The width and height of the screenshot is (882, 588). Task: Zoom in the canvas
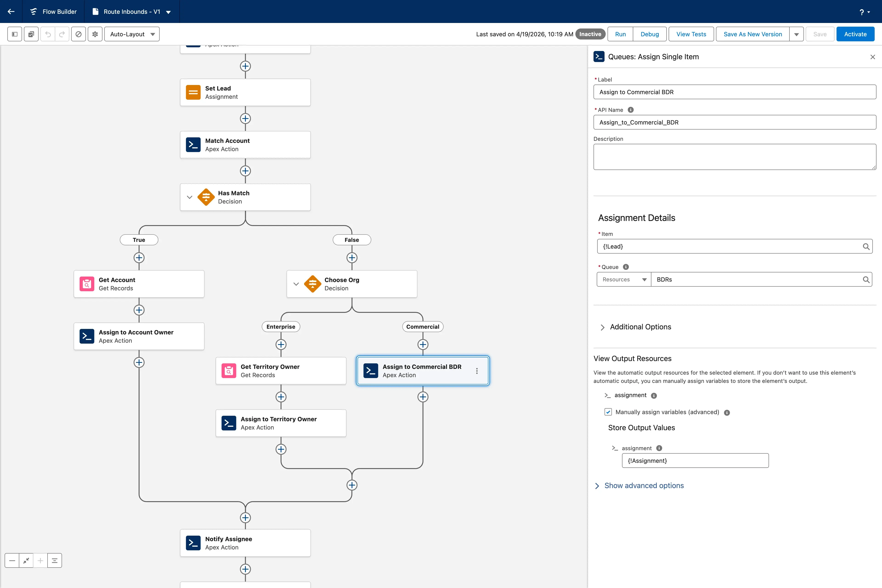pyautogui.click(x=40, y=561)
